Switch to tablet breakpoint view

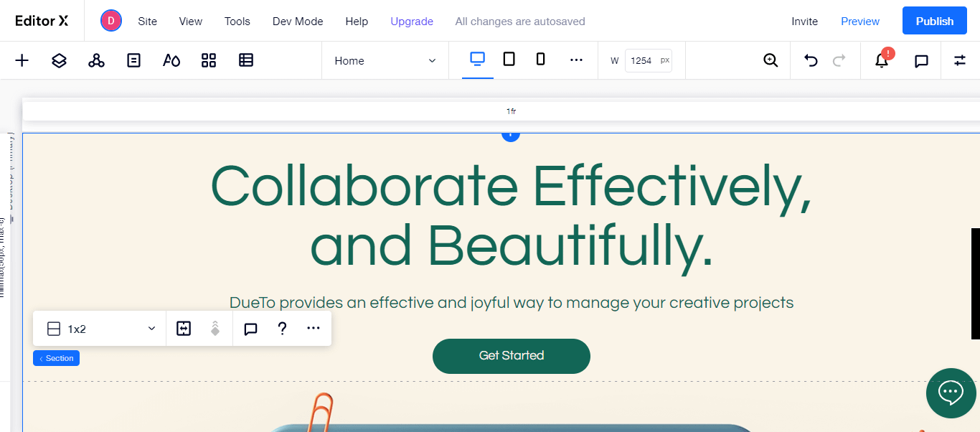tap(509, 59)
